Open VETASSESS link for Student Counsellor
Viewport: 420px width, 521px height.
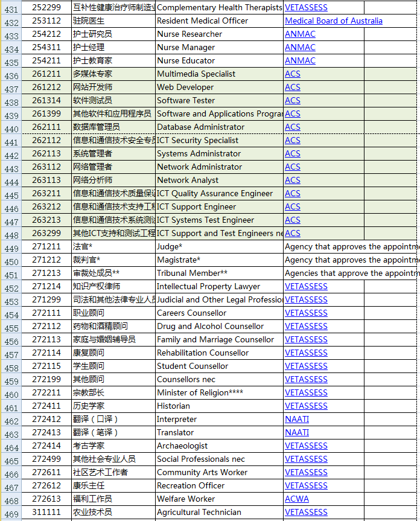306,366
